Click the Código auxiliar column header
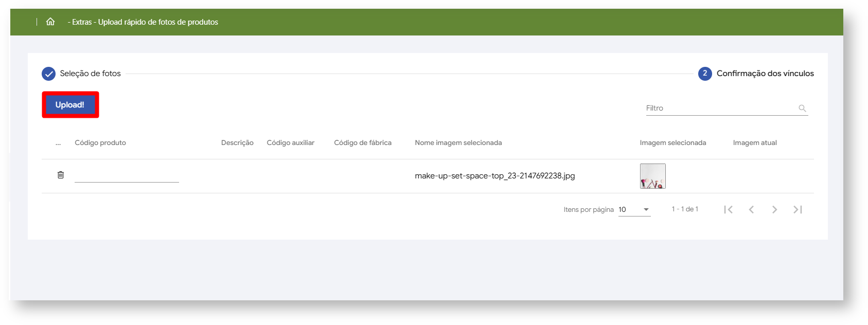The width and height of the screenshot is (868, 325). (x=290, y=142)
